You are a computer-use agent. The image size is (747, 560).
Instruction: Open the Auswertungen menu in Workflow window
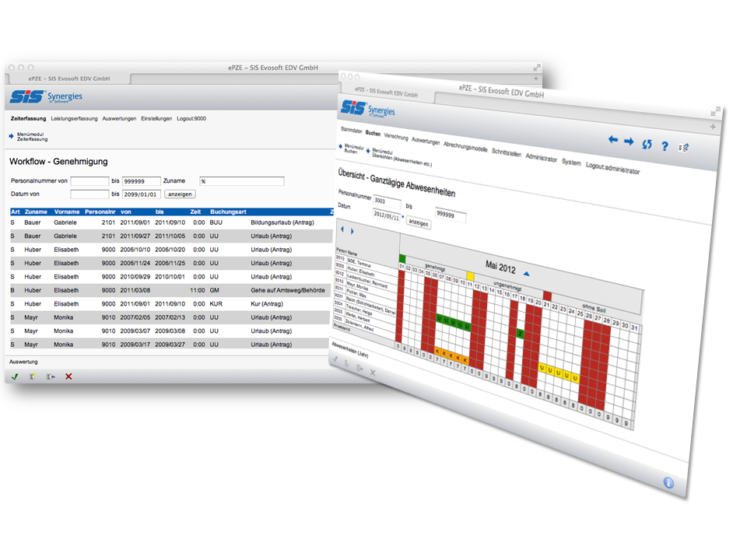[119, 119]
